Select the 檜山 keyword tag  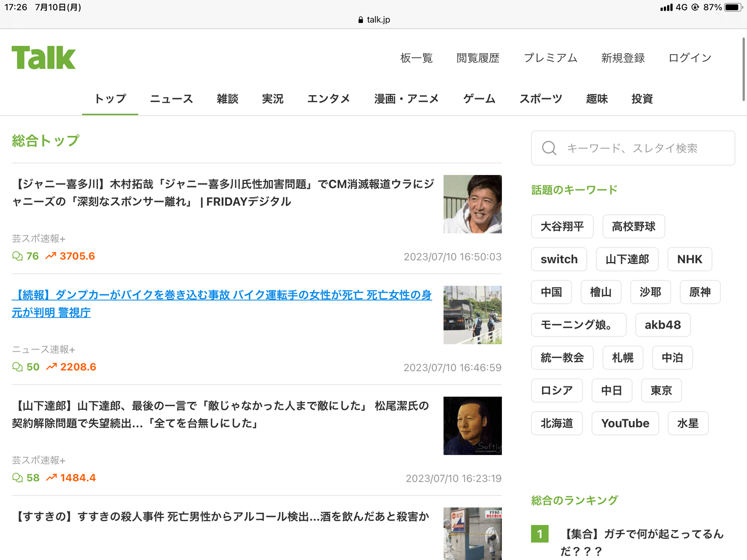601,292
